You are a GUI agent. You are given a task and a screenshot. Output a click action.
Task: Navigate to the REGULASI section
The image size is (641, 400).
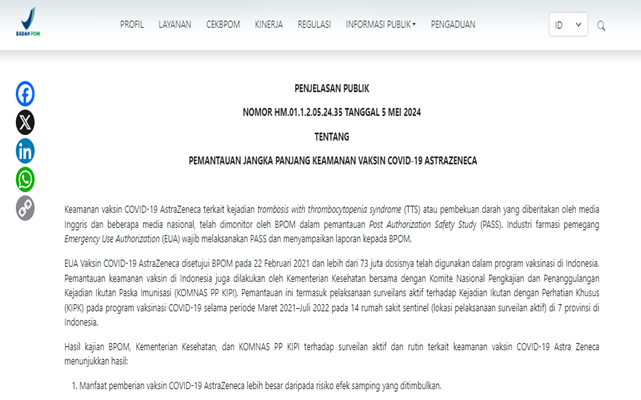(314, 24)
